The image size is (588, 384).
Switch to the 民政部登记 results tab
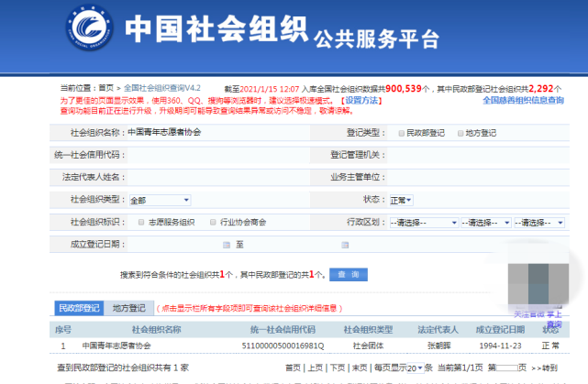(x=79, y=308)
